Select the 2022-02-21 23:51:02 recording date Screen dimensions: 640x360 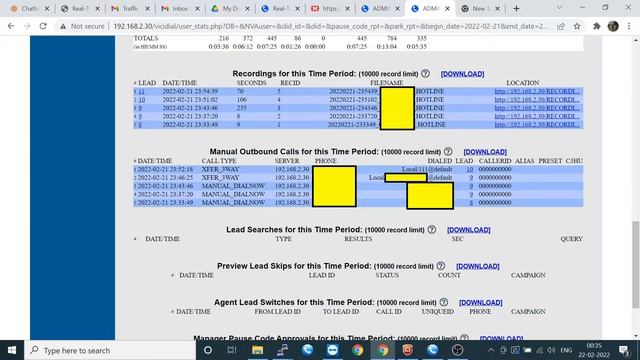[x=190, y=100]
